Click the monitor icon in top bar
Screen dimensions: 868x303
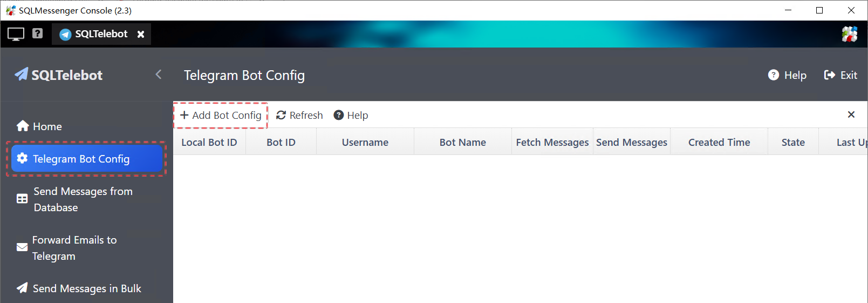[16, 34]
